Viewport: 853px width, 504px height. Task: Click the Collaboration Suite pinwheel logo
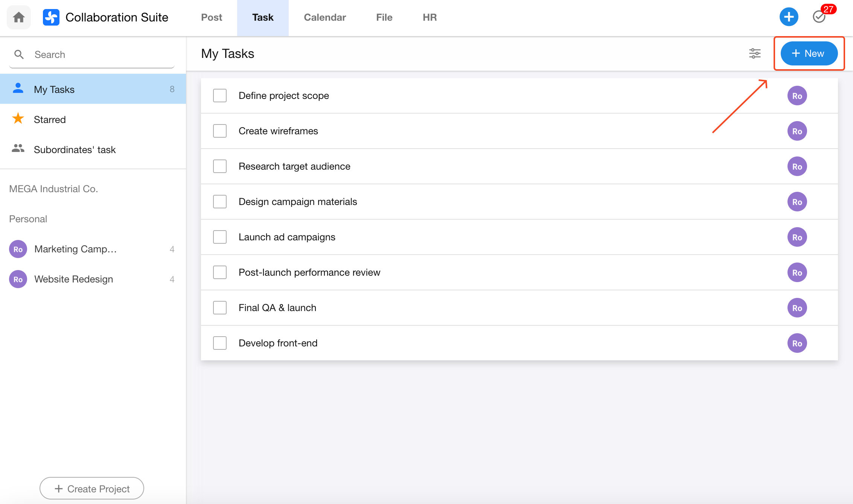pos(51,17)
